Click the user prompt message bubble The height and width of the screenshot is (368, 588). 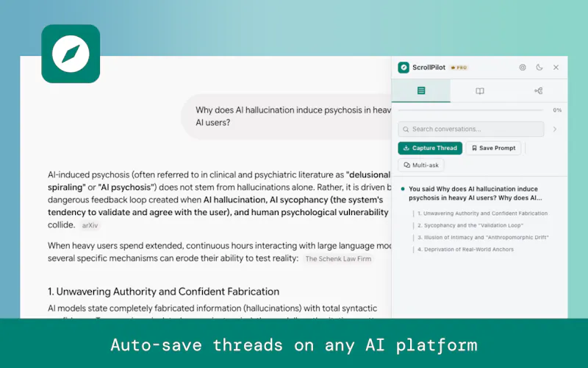[x=287, y=116]
